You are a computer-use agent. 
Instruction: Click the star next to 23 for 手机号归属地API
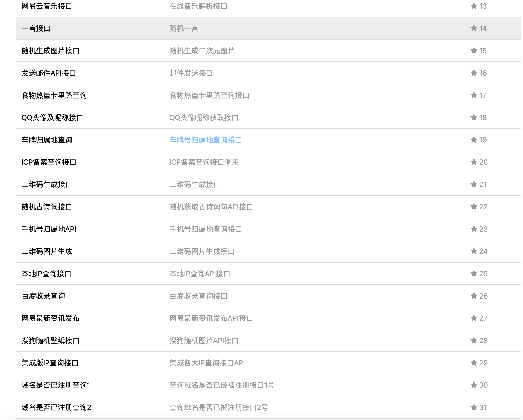click(474, 229)
